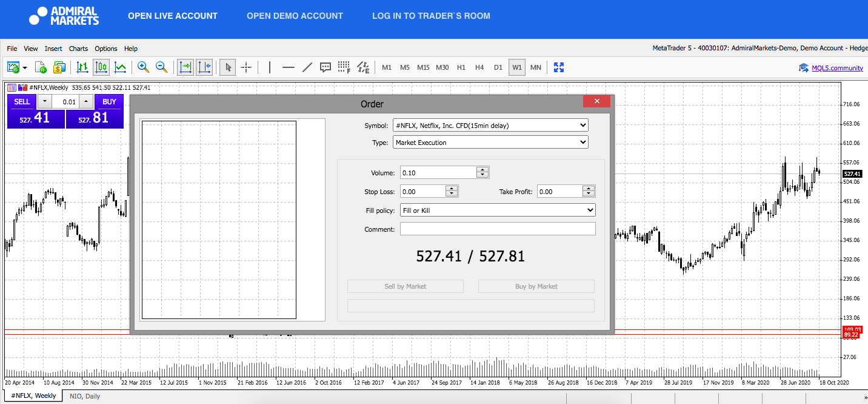
Task: Click the zoom in magnifier icon
Action: [143, 67]
